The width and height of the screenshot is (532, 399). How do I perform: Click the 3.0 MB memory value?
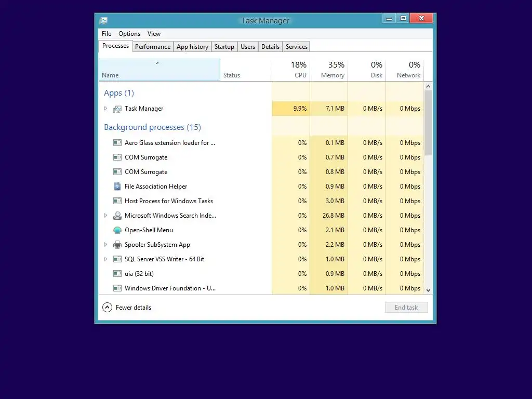click(335, 201)
